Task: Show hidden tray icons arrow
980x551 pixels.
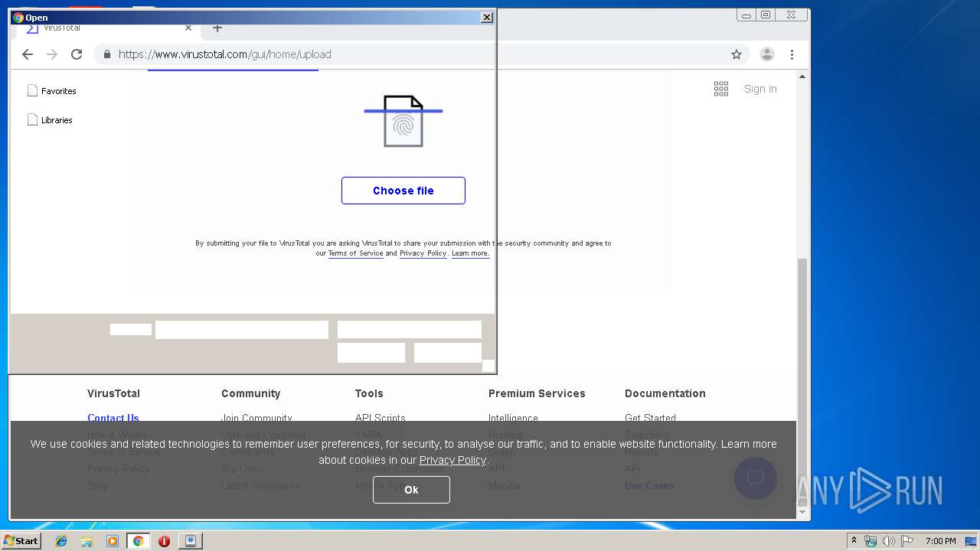Action: tap(854, 541)
